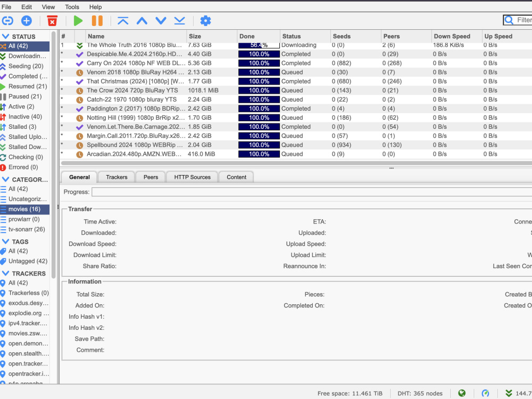Click the completed checkmark icon for Paddington 2
The width and height of the screenshot is (532, 399).
[x=80, y=109]
